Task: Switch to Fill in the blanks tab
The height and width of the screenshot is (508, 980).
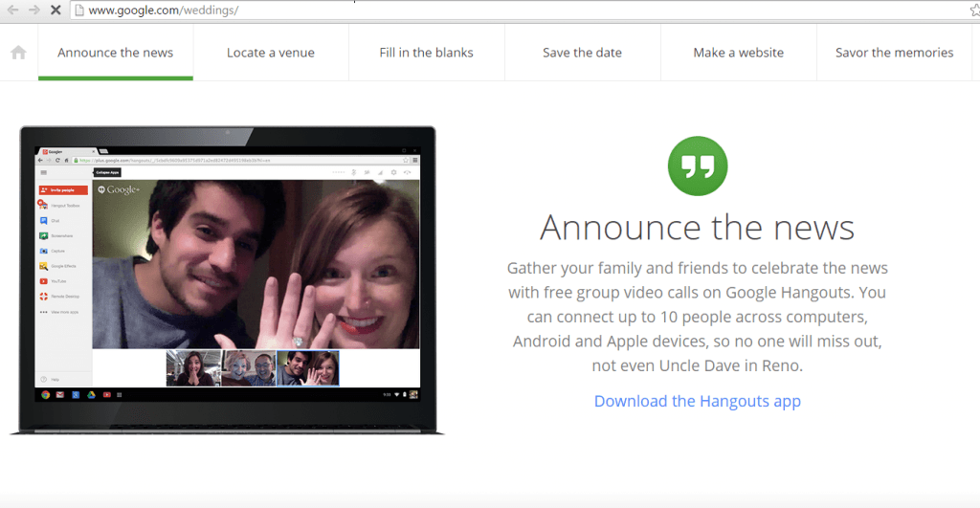Action: 426,53
